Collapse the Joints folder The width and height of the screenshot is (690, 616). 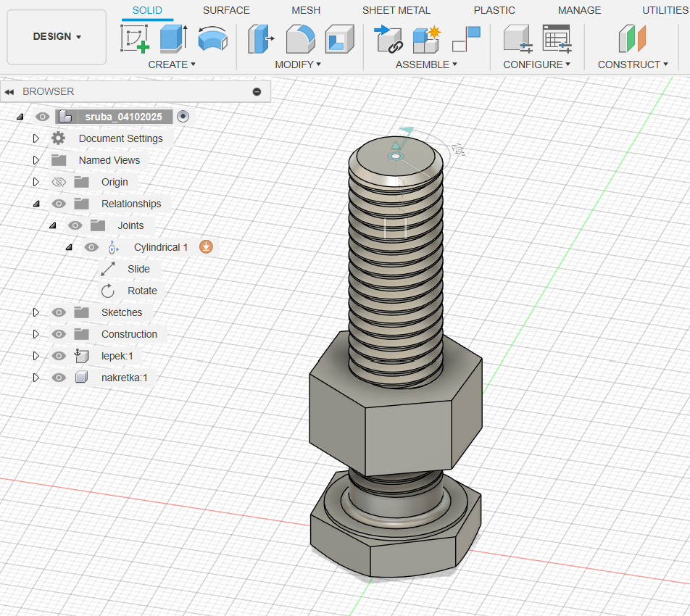tap(52, 225)
